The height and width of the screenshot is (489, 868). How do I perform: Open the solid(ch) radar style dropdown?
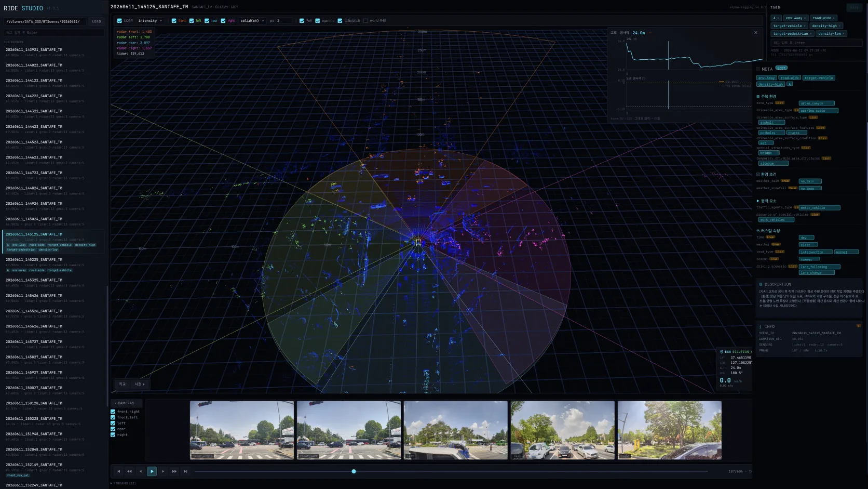tap(253, 21)
